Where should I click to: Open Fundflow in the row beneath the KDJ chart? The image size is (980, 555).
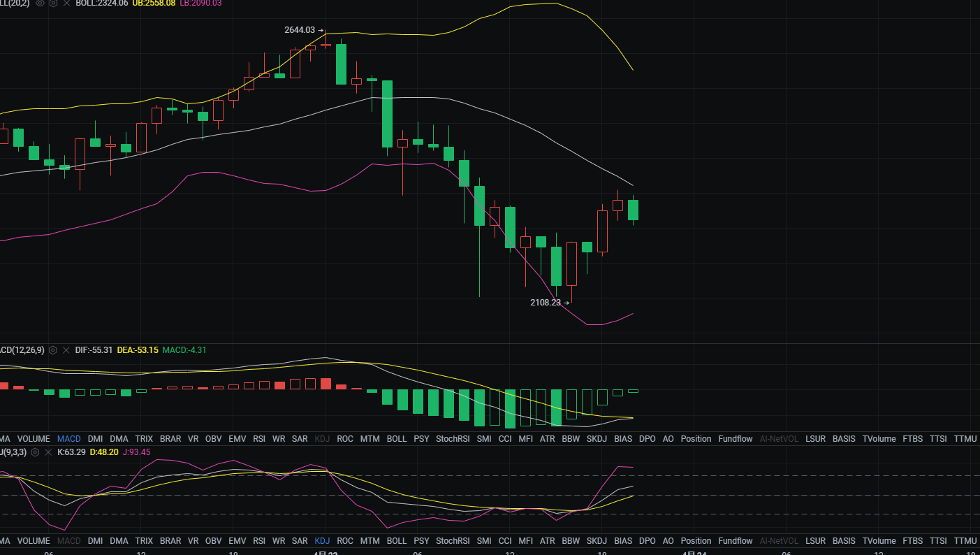736,541
